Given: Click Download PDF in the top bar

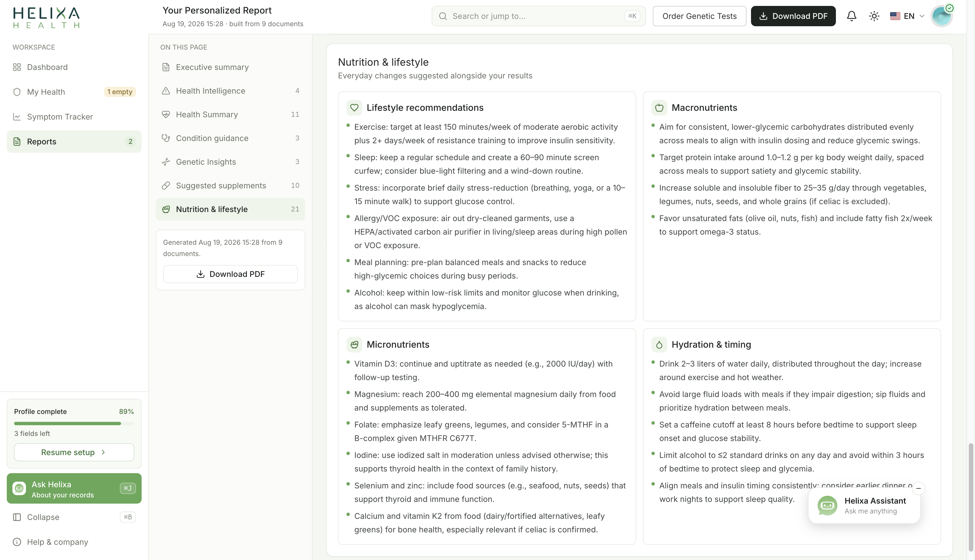Looking at the screenshot, I should [793, 16].
